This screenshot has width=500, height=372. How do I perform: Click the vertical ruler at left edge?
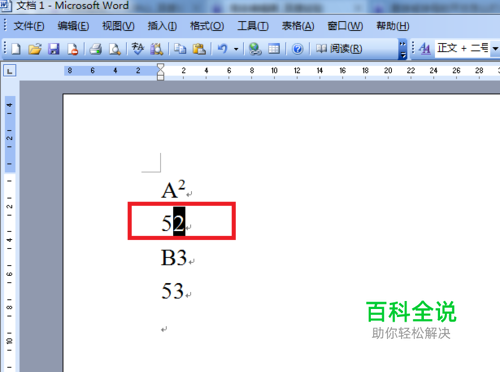pos(10,233)
